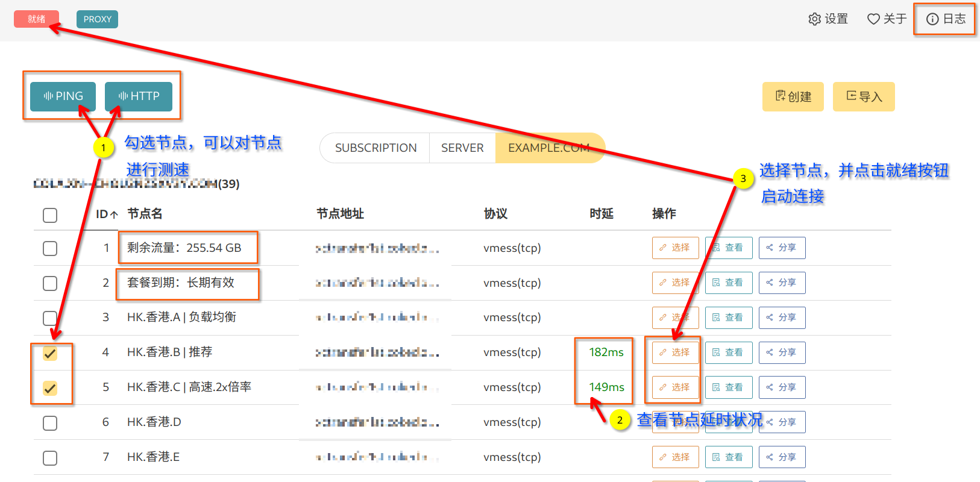Screen dimensions: 980x482
Task: Run PING test on selected nodes
Action: (63, 96)
